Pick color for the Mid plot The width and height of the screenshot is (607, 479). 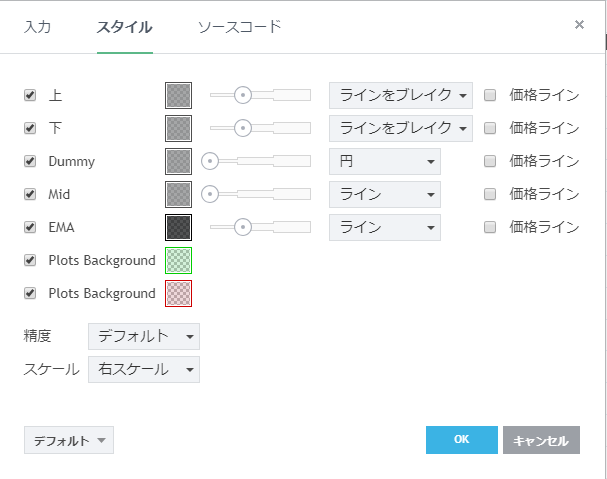coord(178,194)
